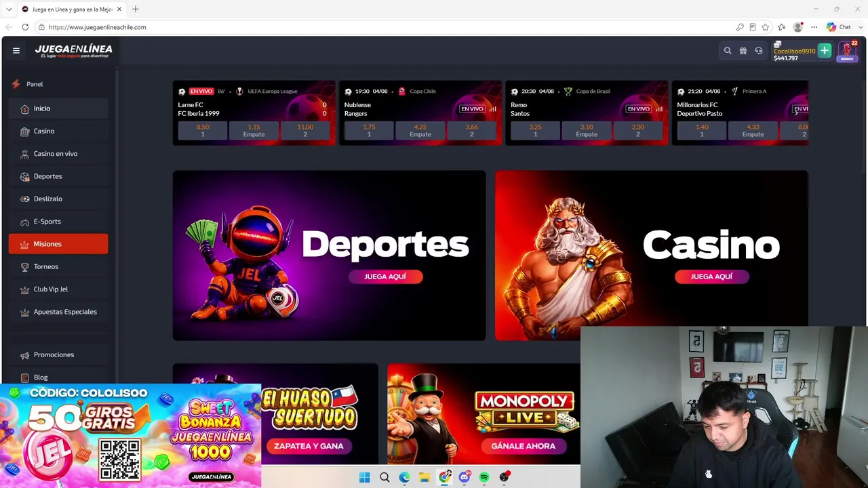Bet 11.00 on FC Iberia 1999

click(x=305, y=131)
